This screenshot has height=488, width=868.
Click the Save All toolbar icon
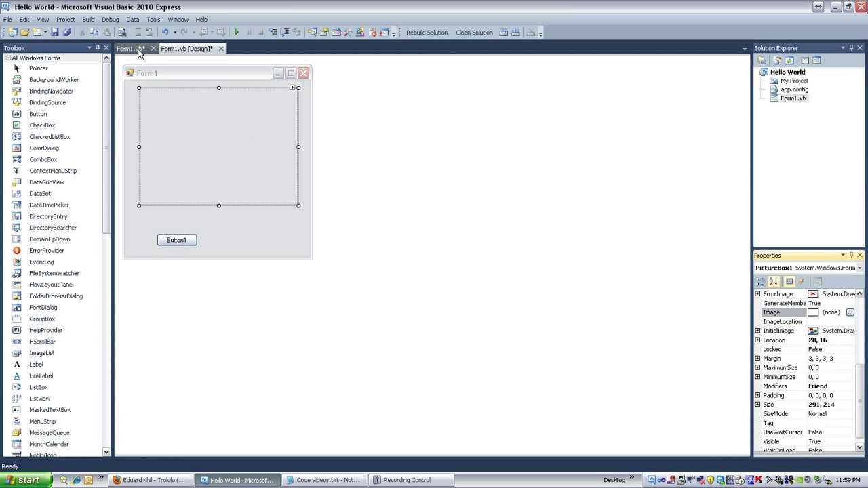pos(66,32)
